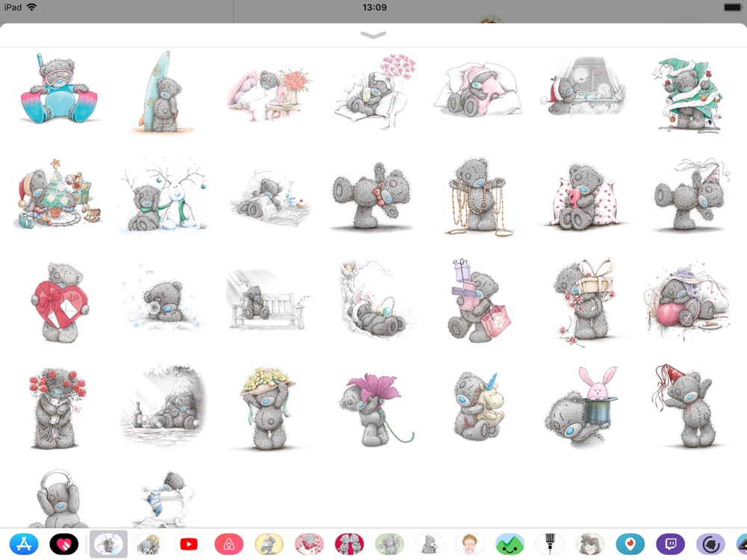The height and width of the screenshot is (560, 747).
Task: Pick the bear hugging a unicorn plush
Action: point(480,405)
